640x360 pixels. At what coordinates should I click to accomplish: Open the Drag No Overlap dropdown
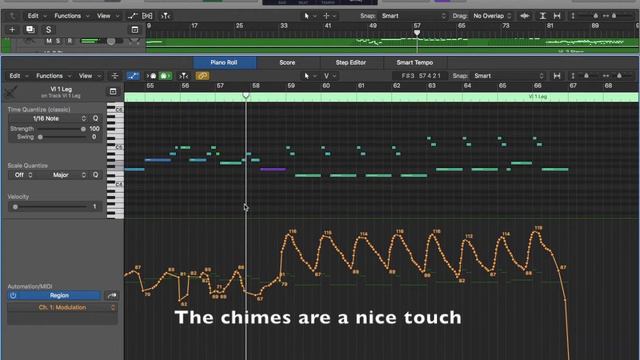[x=491, y=16]
